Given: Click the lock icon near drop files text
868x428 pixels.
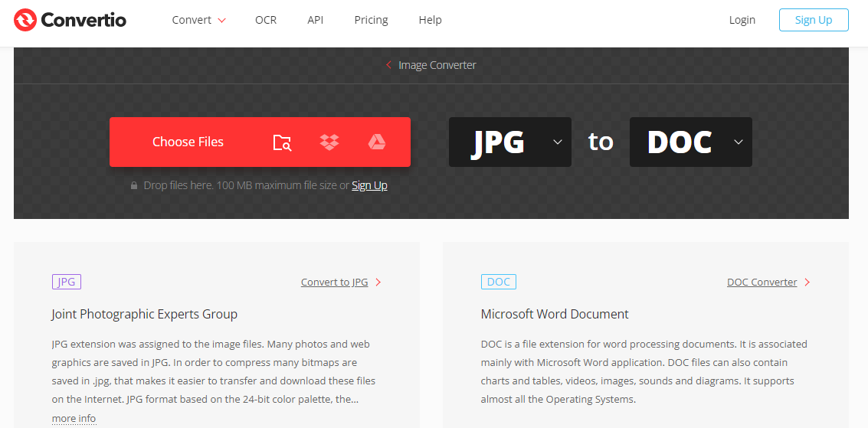Looking at the screenshot, I should point(134,186).
